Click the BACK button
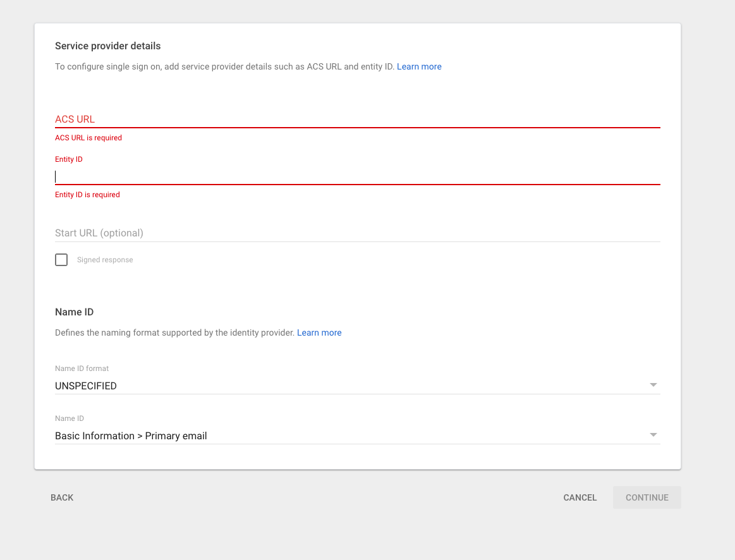Image resolution: width=735 pixels, height=560 pixels. [x=61, y=497]
